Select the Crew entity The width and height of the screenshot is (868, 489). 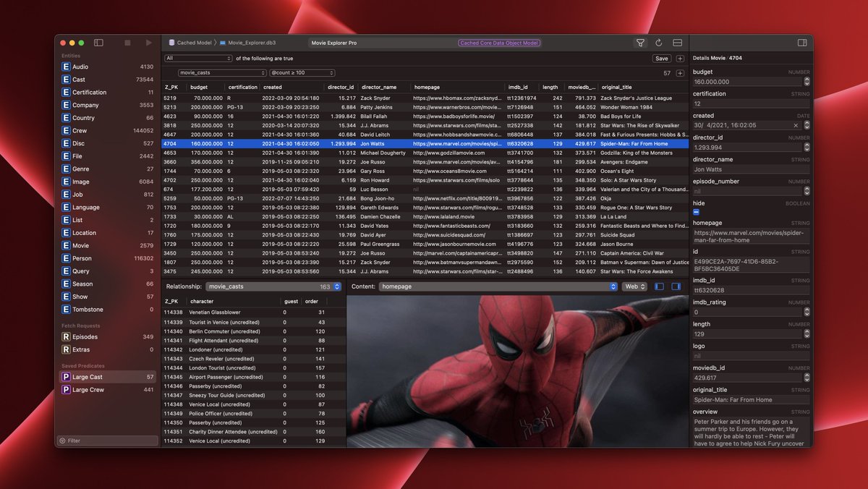[x=108, y=131]
